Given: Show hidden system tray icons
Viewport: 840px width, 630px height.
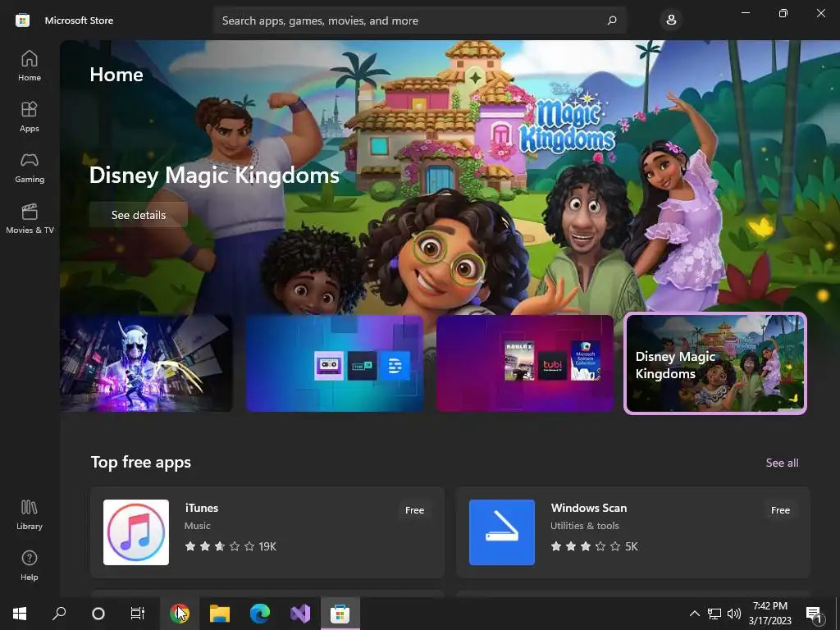Looking at the screenshot, I should (694, 614).
